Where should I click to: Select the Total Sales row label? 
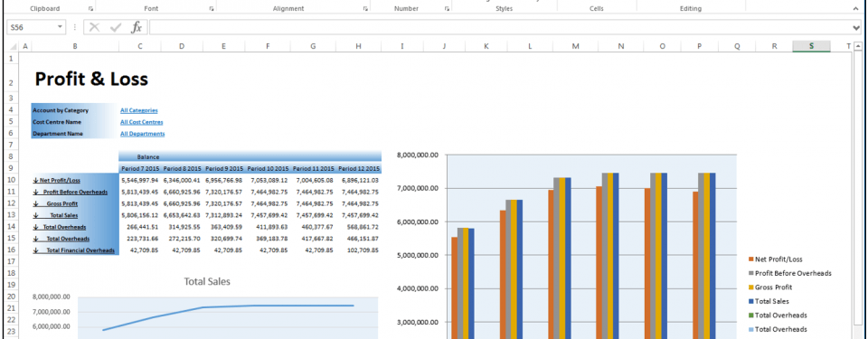tap(63, 215)
